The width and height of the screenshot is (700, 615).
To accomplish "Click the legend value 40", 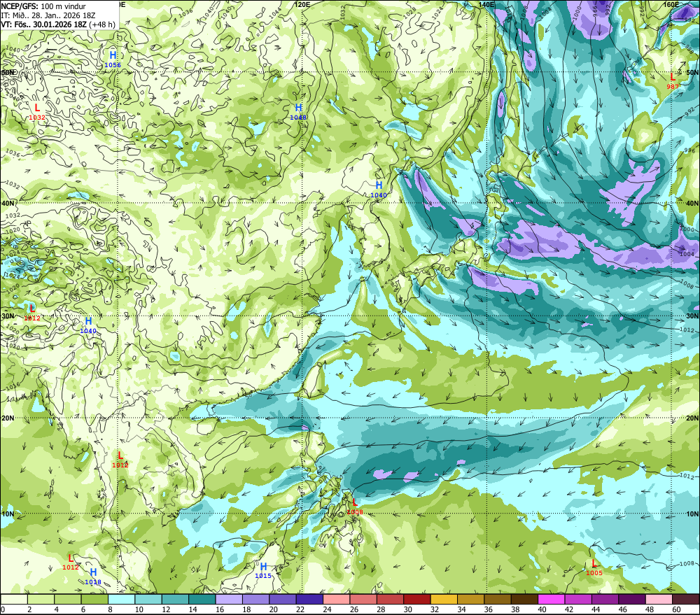I will pos(542,609).
